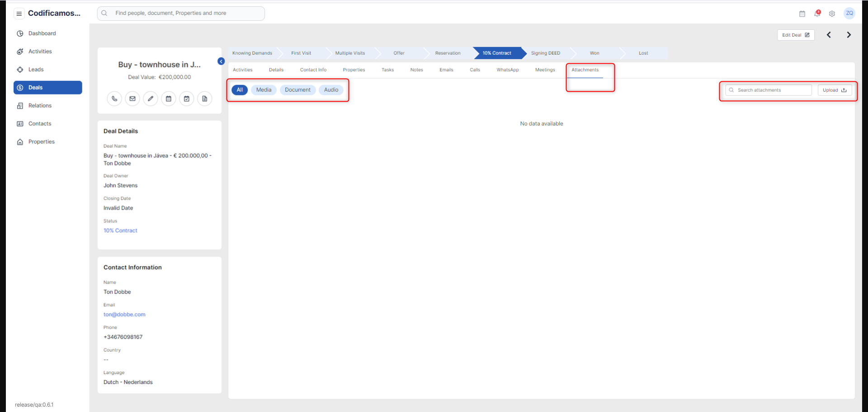The image size is (868, 412).
Task: Click the document icon in deal card
Action: click(x=205, y=98)
